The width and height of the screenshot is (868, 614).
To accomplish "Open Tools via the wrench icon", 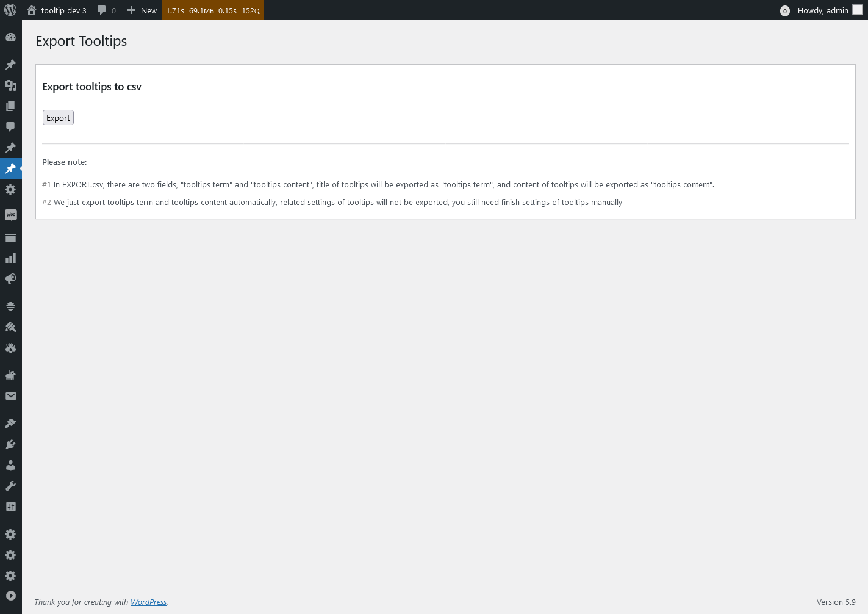I will pos(10,485).
